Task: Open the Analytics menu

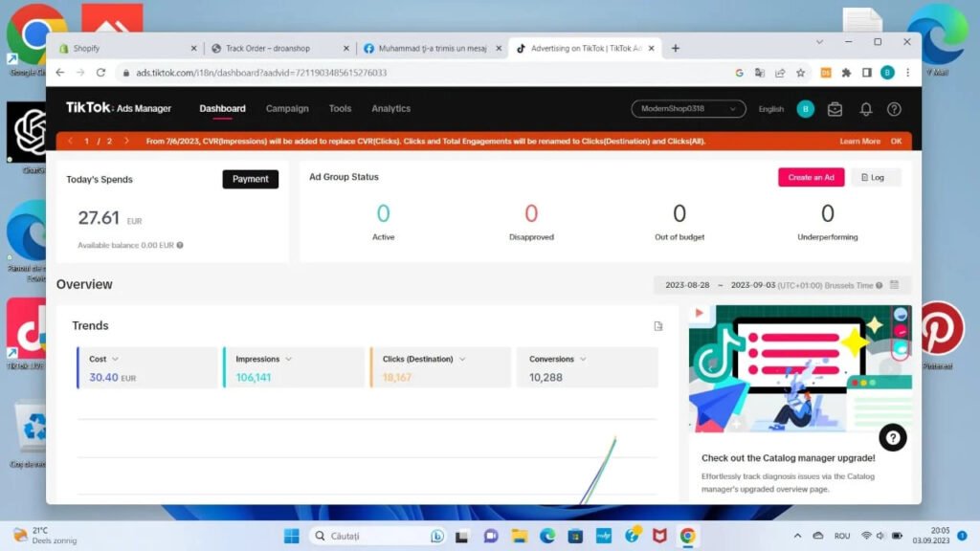Action: (x=390, y=109)
